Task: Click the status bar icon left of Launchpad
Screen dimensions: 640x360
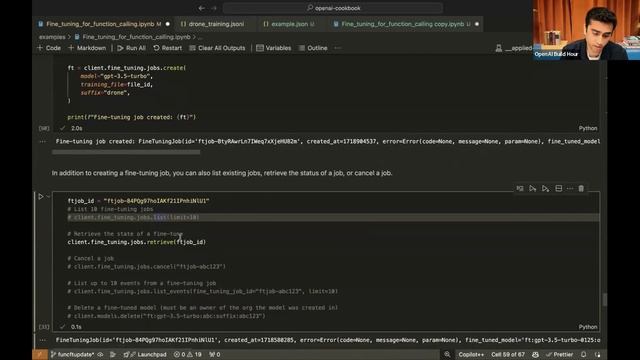Action: click(113, 354)
